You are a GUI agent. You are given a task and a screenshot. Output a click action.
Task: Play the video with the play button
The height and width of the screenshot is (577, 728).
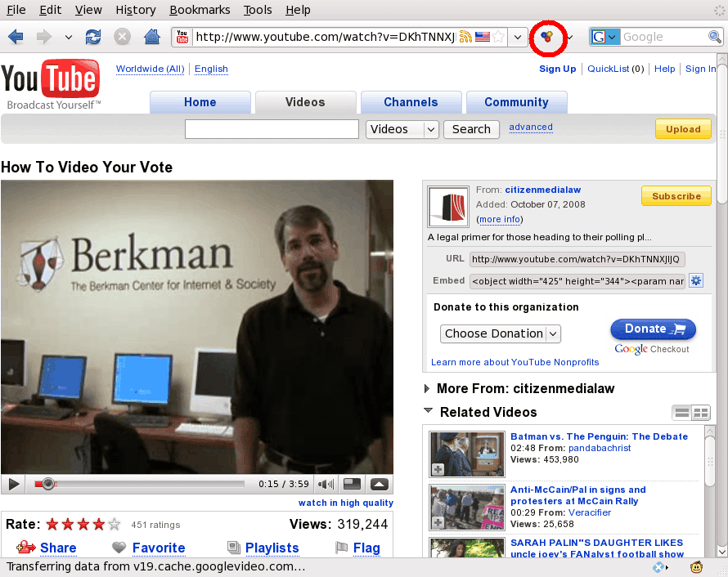(13, 484)
